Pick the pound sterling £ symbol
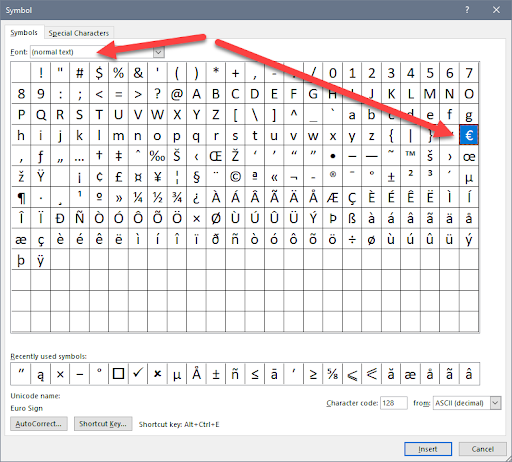The width and height of the screenshot is (512, 462). click(x=119, y=176)
